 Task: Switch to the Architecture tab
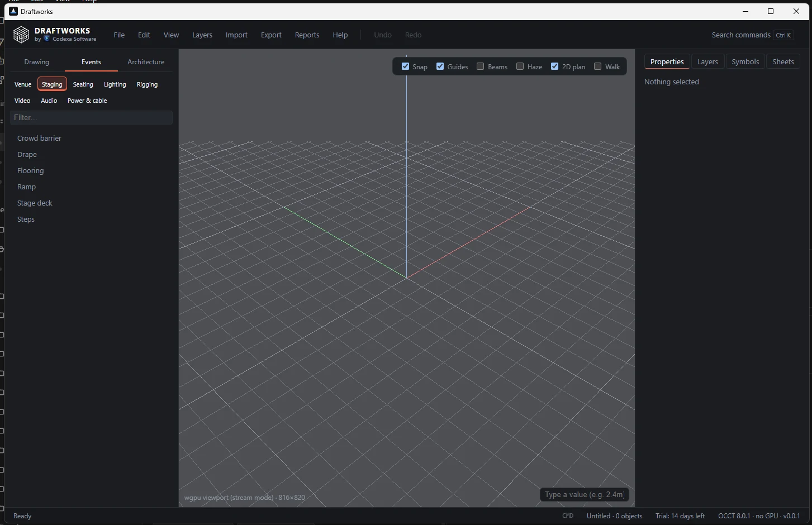point(146,62)
